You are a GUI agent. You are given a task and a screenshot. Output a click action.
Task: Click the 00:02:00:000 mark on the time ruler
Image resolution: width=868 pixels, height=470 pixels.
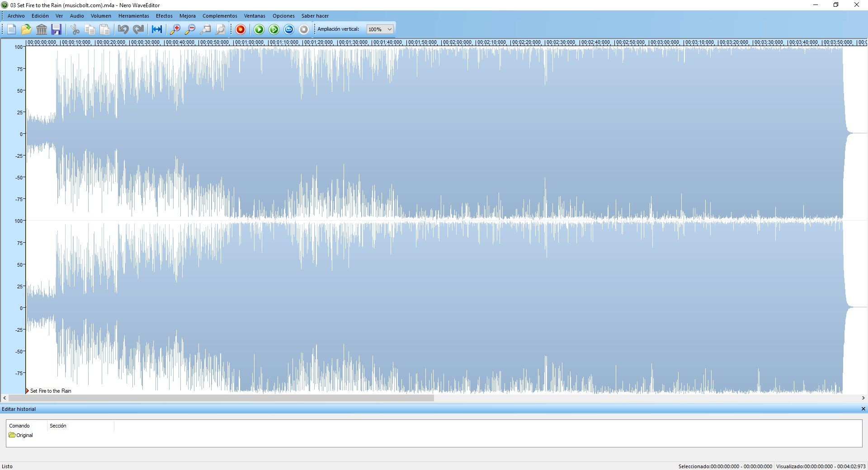click(x=457, y=42)
